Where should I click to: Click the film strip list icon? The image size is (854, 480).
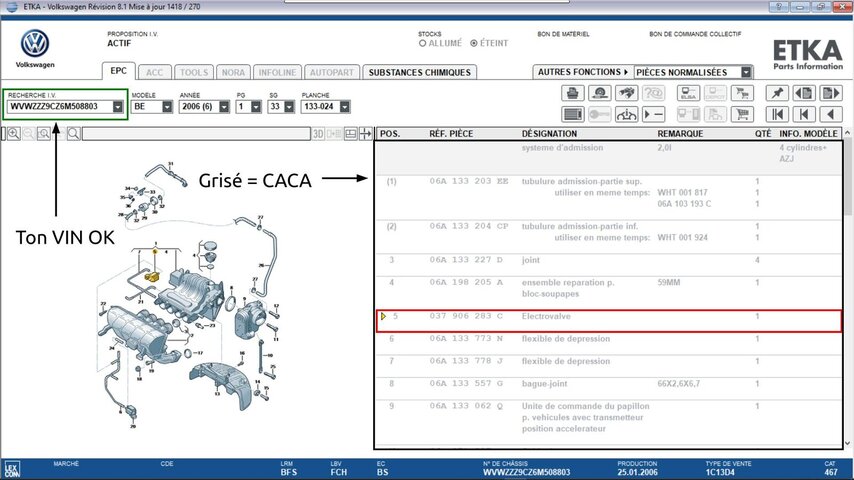point(572,114)
